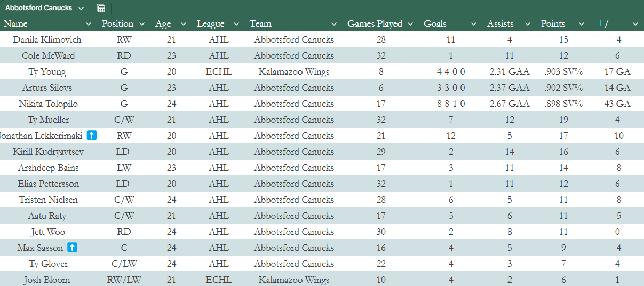Click the table grid icon beside the table name

(x=101, y=8)
